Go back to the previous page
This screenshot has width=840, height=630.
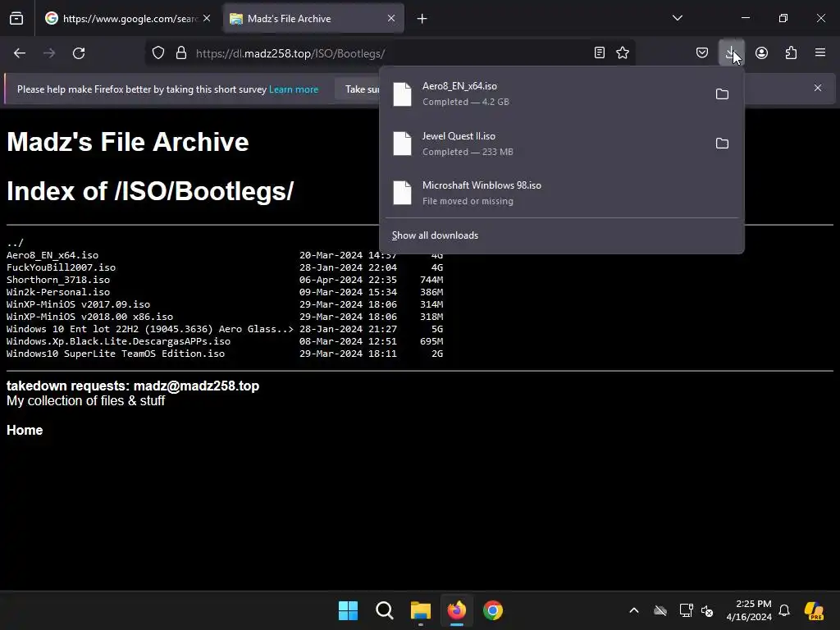pos(20,53)
